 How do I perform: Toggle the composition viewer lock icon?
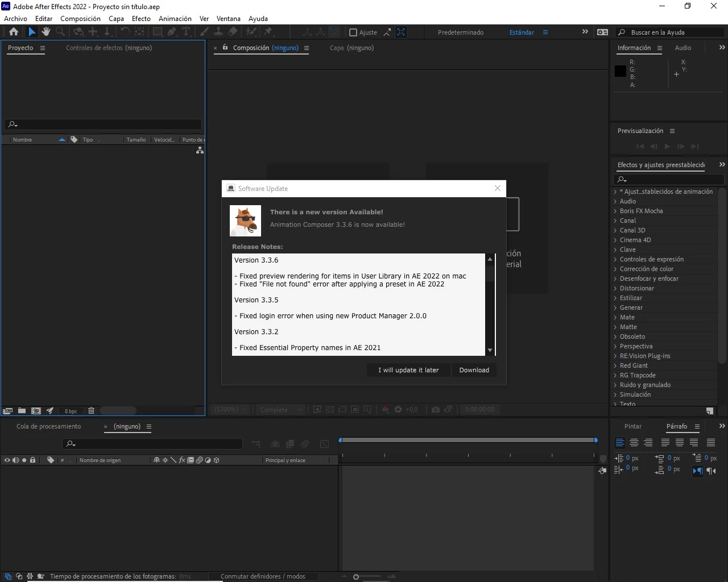225,48
